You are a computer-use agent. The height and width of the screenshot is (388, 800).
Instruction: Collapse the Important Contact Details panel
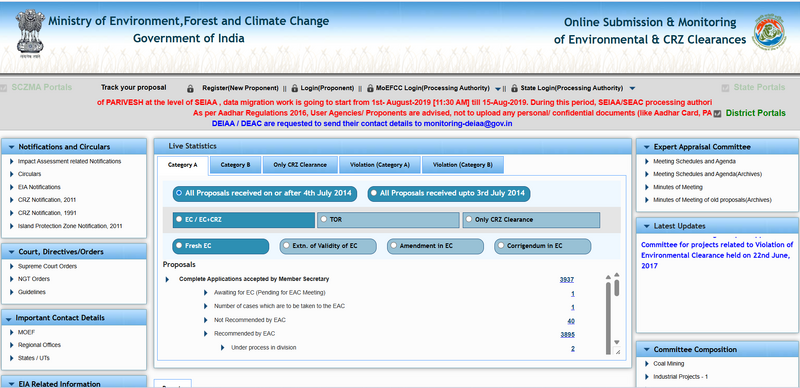(x=8, y=319)
